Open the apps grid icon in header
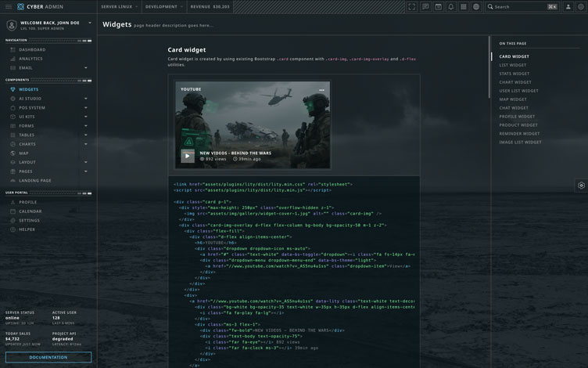Image resolution: width=588 pixels, height=368 pixels. [x=463, y=6]
